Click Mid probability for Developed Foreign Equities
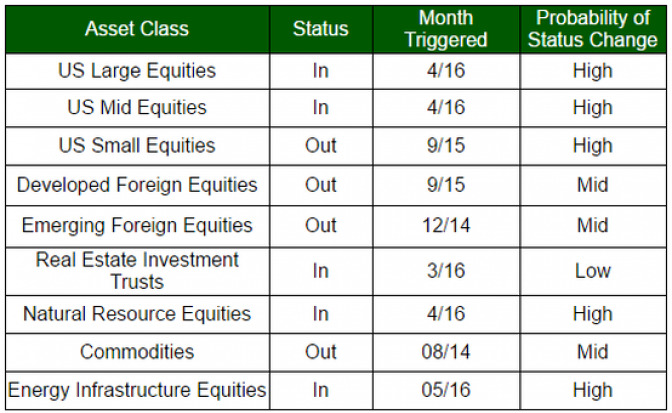This screenshot has height=413, width=672. tap(593, 185)
